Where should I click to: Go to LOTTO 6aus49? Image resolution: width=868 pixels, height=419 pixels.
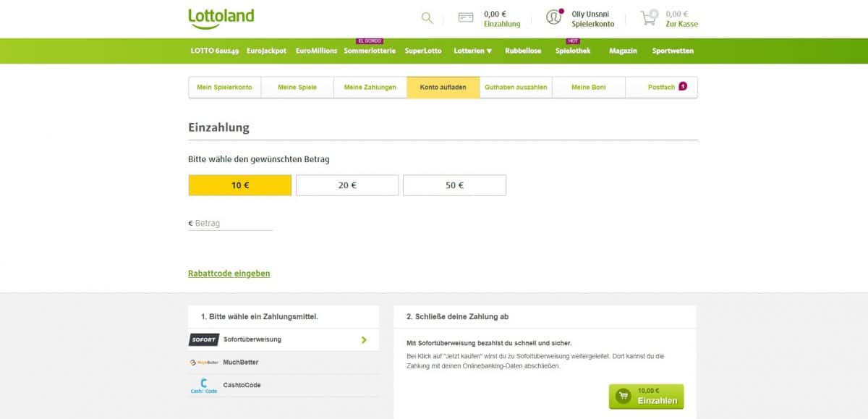pyautogui.click(x=215, y=51)
